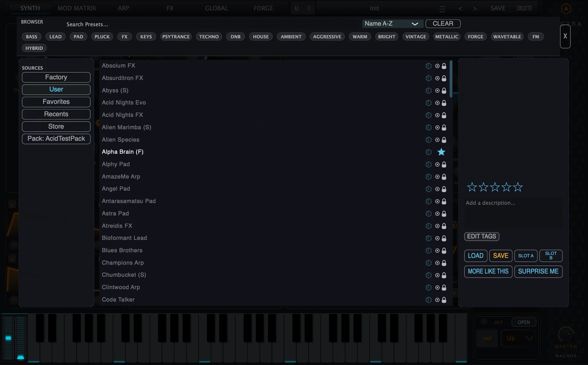Image resolution: width=588 pixels, height=365 pixels.
Task: Click the lock icon on Astra Pad row
Action: pos(444,214)
